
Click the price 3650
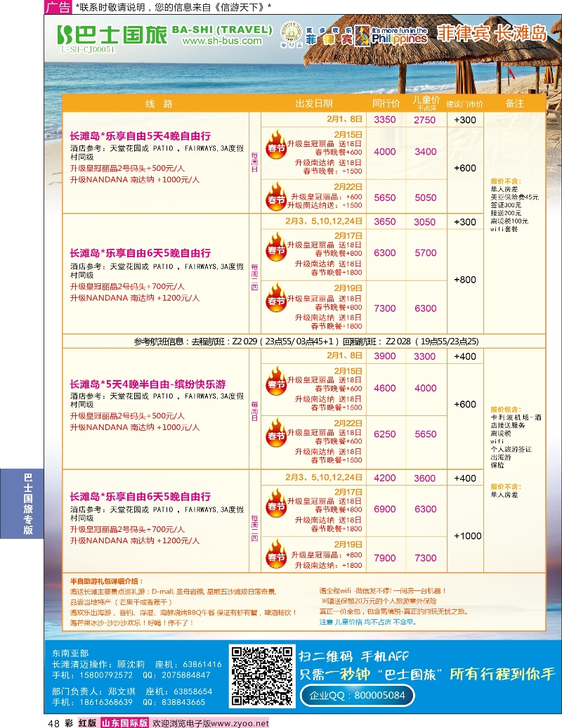pyautogui.click(x=385, y=221)
